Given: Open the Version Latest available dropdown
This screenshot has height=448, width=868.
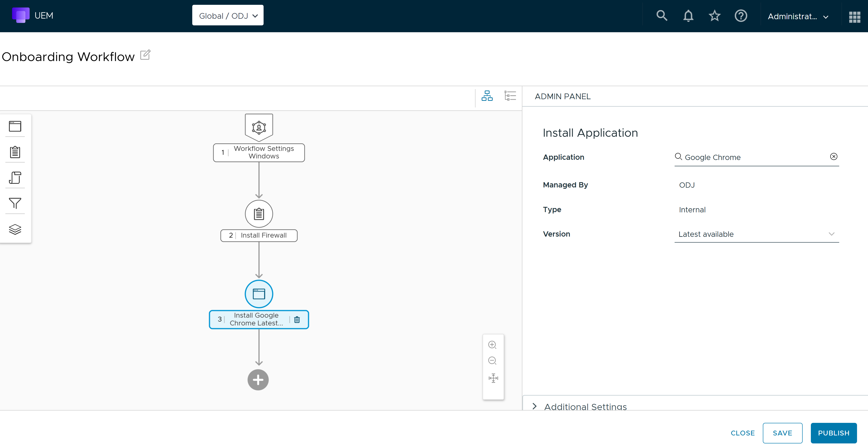Looking at the screenshot, I should click(x=756, y=234).
